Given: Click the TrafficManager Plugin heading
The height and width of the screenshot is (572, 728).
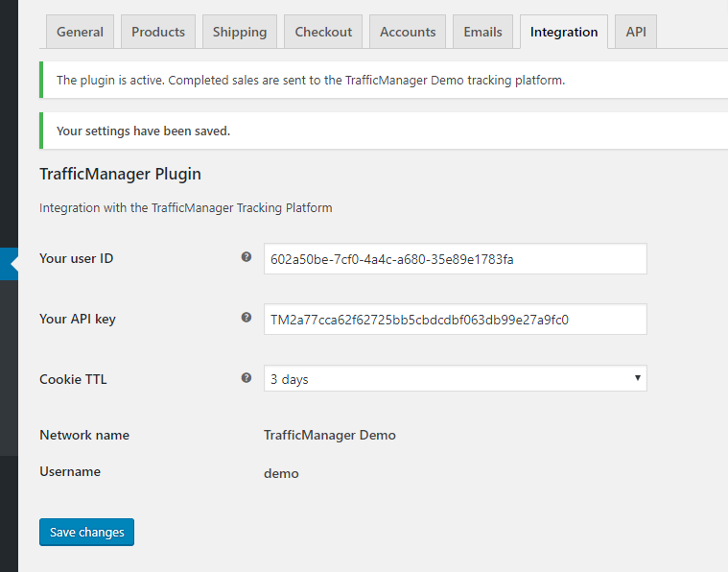Looking at the screenshot, I should (120, 174).
